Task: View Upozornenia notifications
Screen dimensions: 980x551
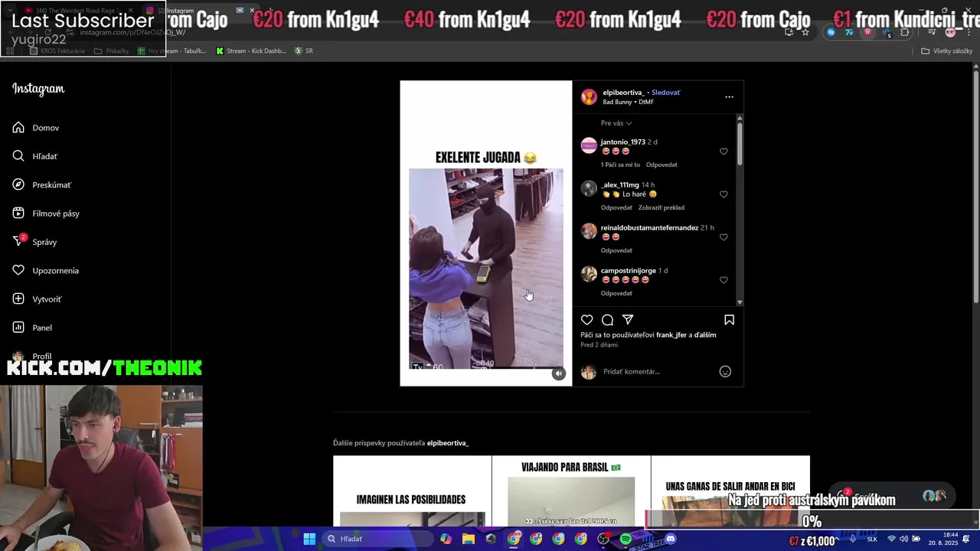Action: click(46, 270)
